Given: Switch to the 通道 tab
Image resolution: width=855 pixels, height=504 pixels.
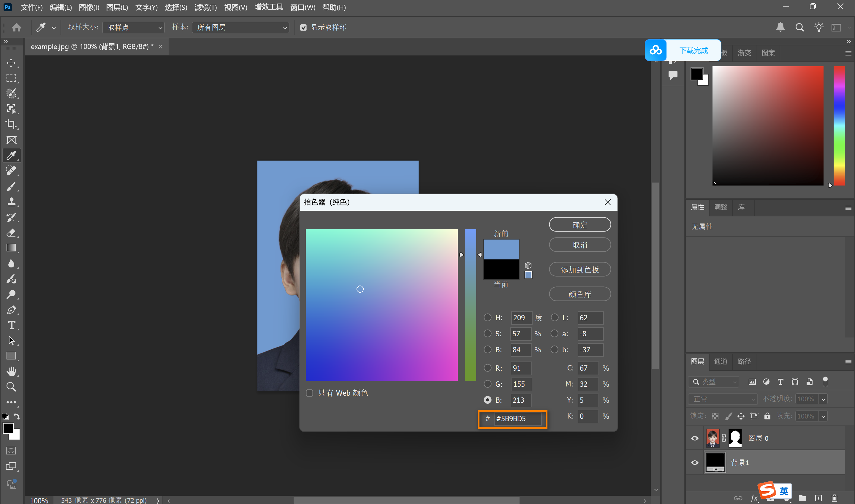Looking at the screenshot, I should coord(720,361).
